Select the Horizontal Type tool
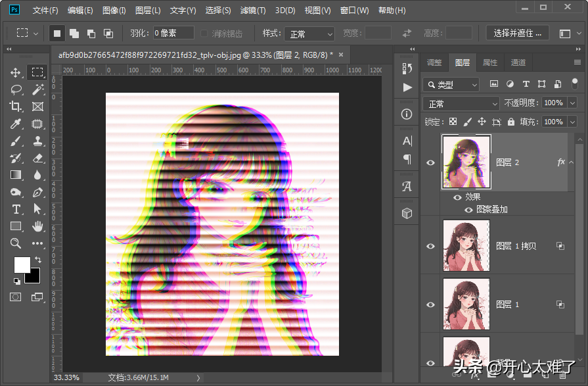The image size is (588, 386). pyautogui.click(x=16, y=209)
